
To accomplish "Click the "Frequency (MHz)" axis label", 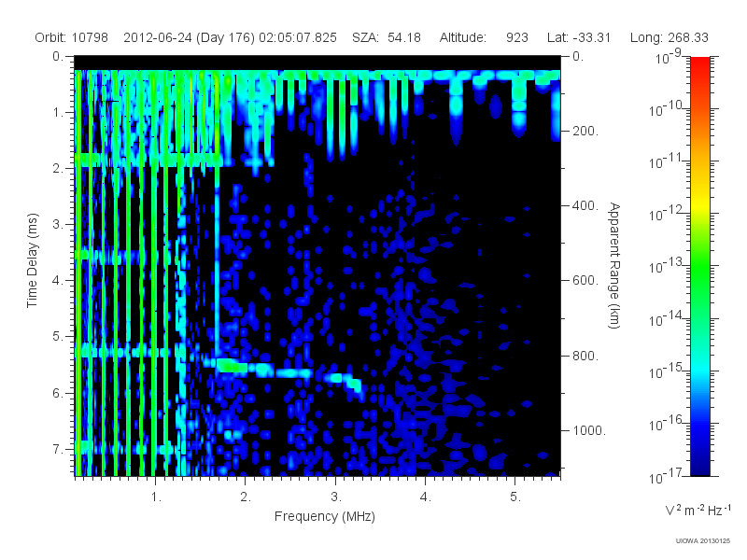I will tap(324, 516).
